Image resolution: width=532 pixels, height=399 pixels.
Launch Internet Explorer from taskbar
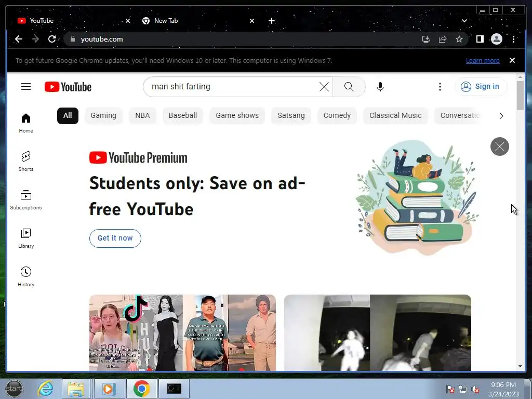coord(46,389)
